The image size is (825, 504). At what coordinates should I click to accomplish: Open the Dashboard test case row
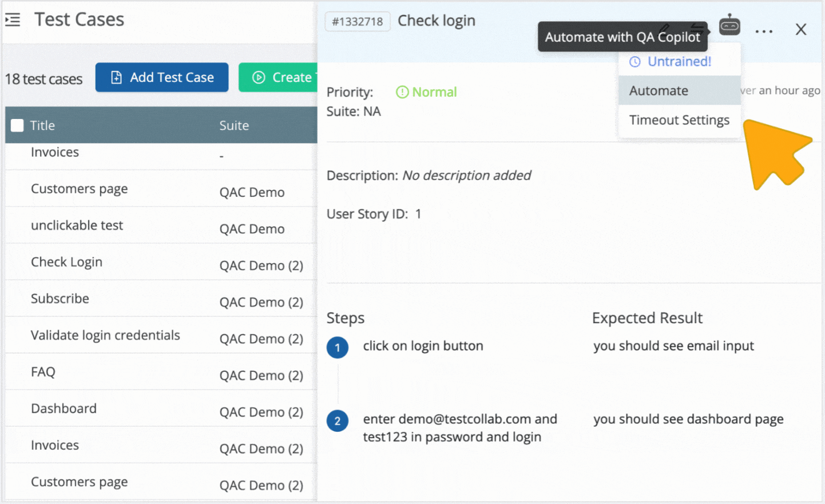coord(64,408)
